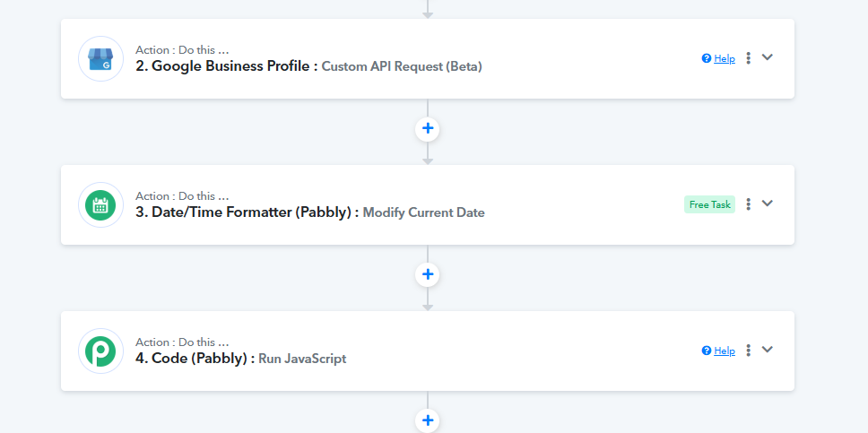The height and width of the screenshot is (433, 868).
Task: Click the Modify Current Date step title
Action: point(424,212)
